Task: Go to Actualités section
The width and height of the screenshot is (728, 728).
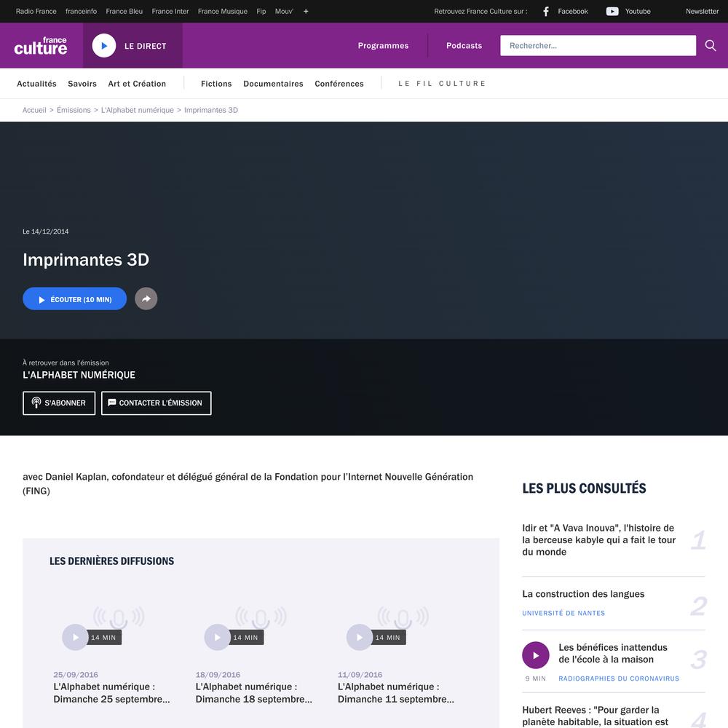Action: 36,84
